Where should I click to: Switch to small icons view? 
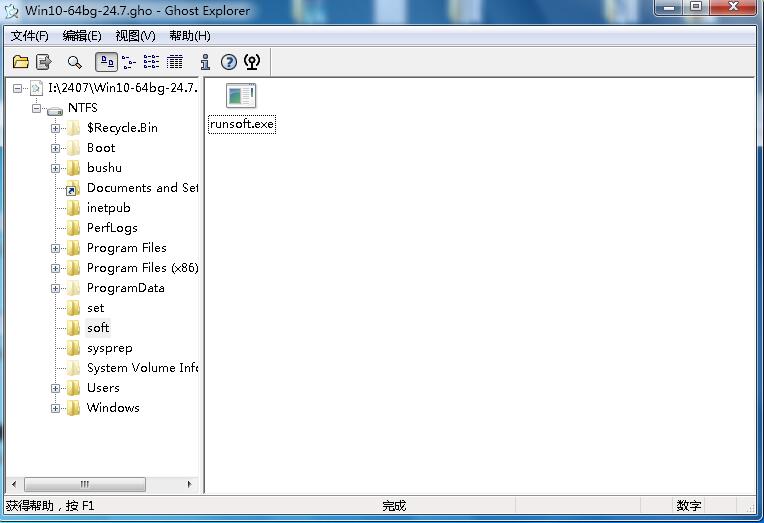pos(129,62)
